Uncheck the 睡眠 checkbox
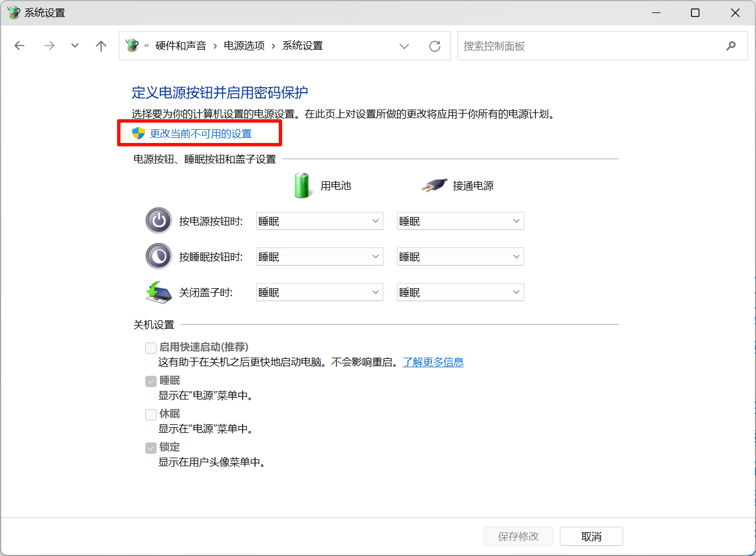This screenshot has width=756, height=556. pos(151,381)
